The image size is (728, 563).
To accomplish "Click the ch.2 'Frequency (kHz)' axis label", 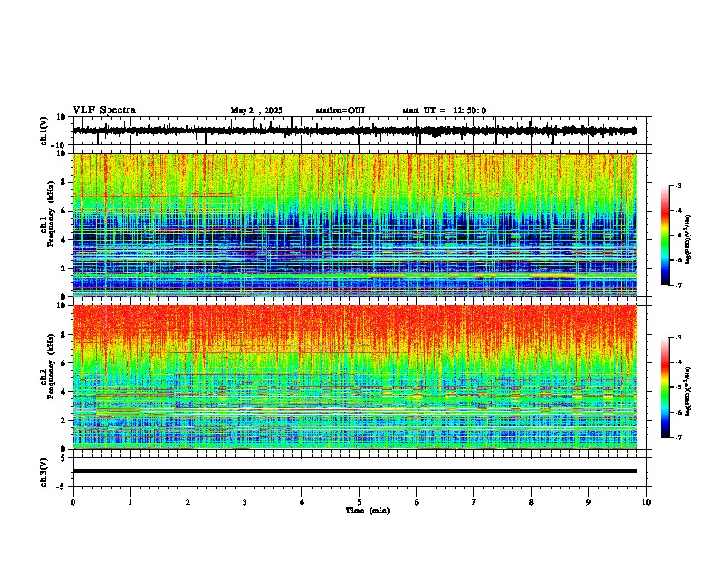I will (51, 366).
